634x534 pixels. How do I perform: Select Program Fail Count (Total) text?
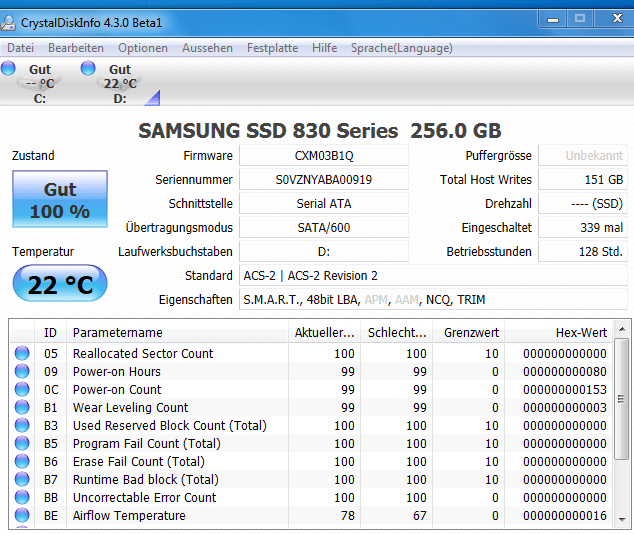coord(147,443)
